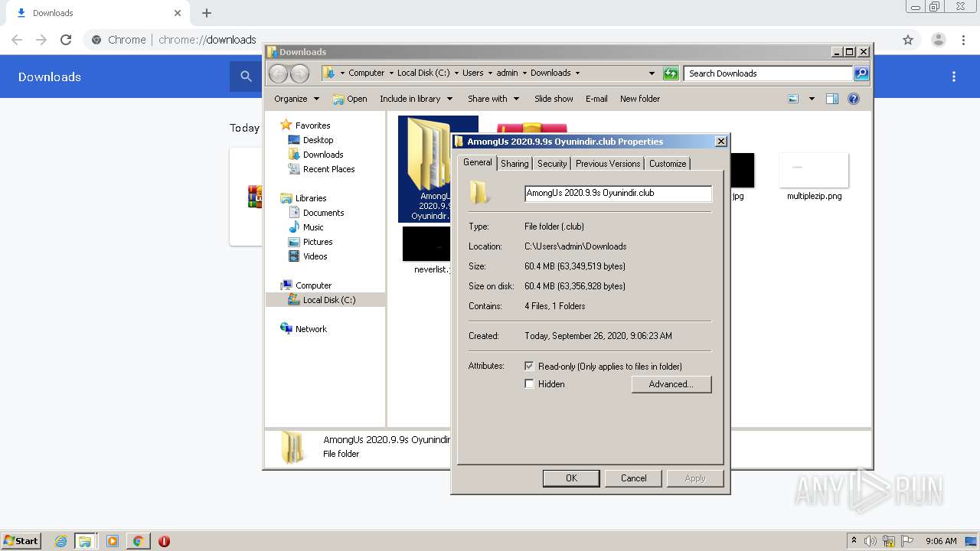
Task: Switch to the Sharing tab
Action: pos(514,164)
